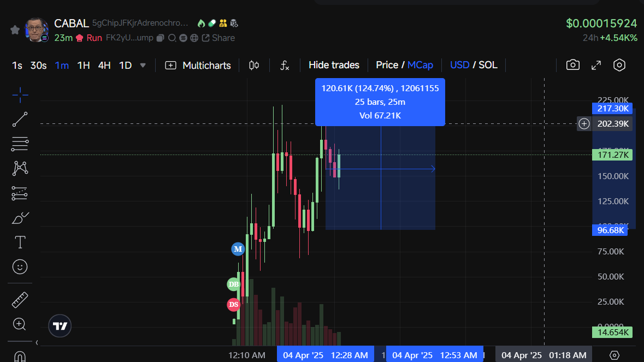
Task: Take a chart snapshot with camera icon
Action: (x=573, y=65)
